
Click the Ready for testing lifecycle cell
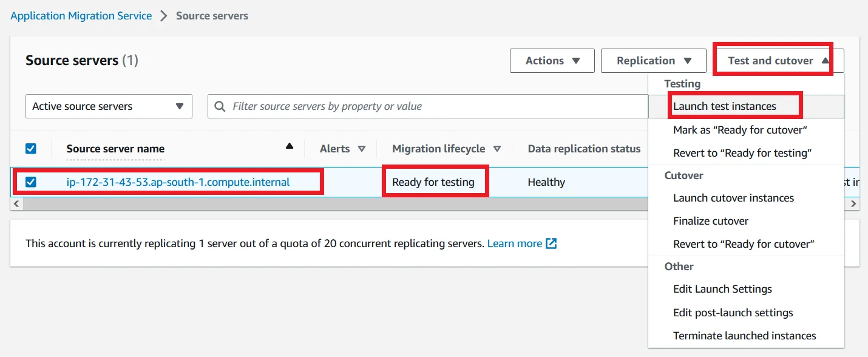coord(433,182)
